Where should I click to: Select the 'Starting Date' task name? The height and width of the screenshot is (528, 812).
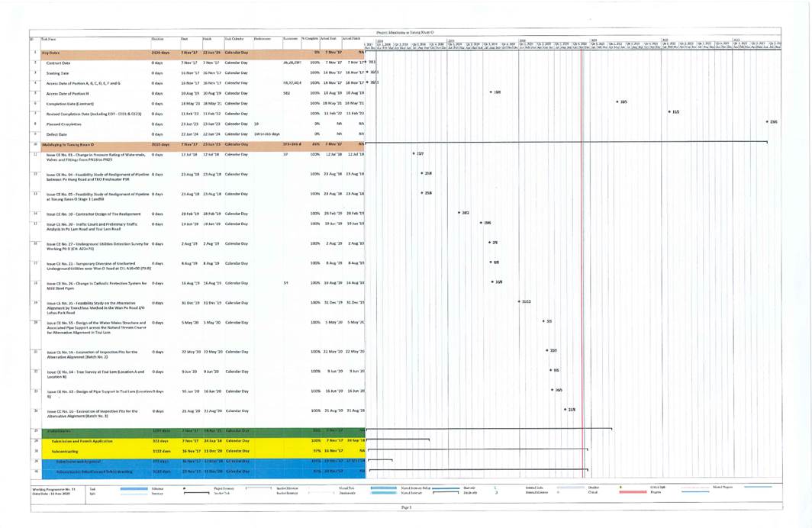pos(57,73)
